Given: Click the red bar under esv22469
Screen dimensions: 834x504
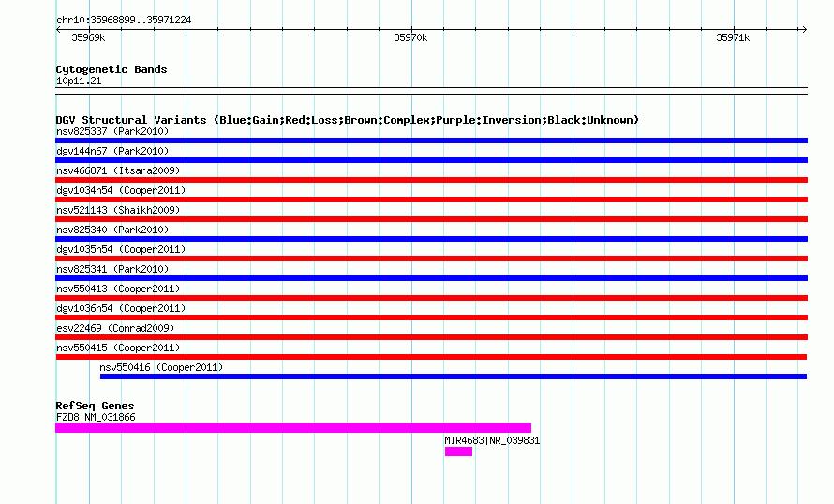Looking at the screenshot, I should [431, 337].
